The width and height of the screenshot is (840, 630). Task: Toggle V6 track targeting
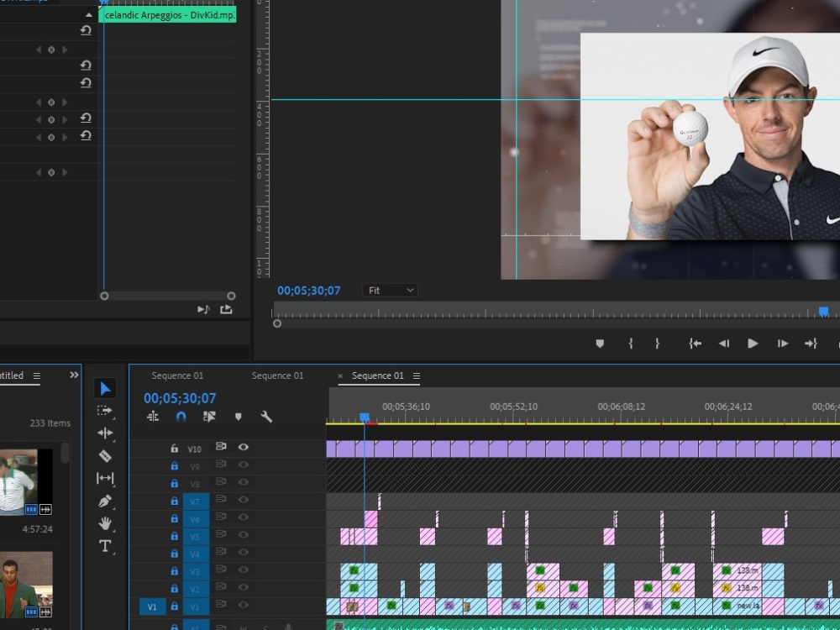coord(196,519)
